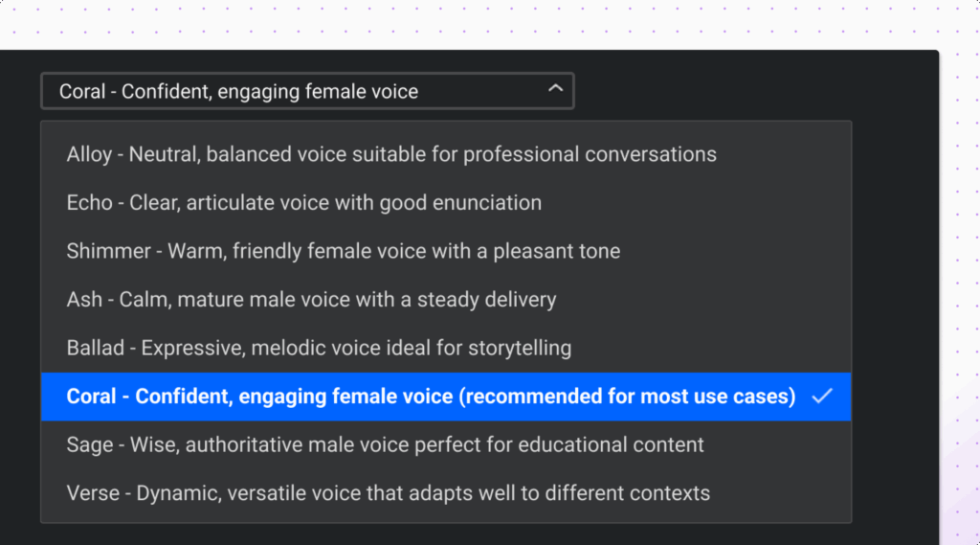Click the checkmark next to the Coral option

click(x=821, y=397)
